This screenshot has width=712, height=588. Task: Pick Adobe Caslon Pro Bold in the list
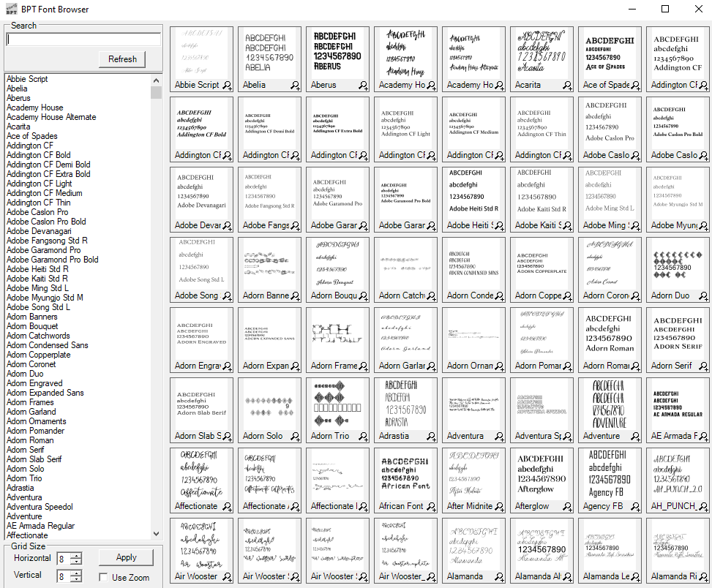click(46, 222)
